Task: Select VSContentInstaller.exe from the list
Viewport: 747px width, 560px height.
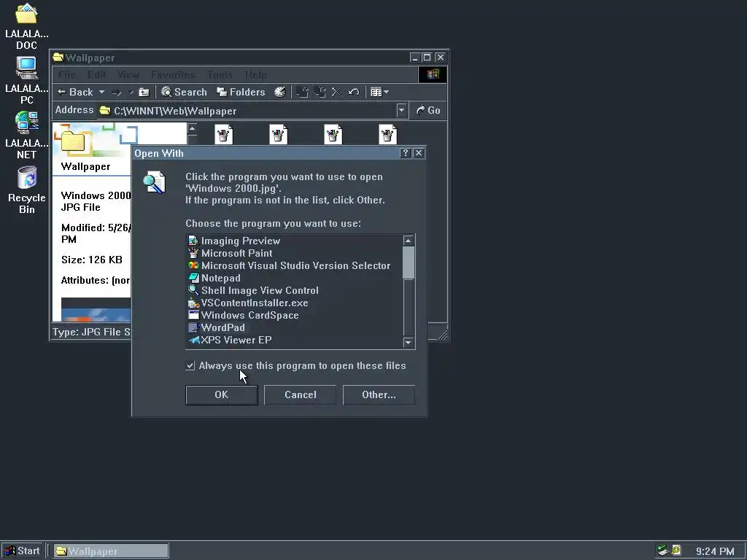Action: pos(248,303)
